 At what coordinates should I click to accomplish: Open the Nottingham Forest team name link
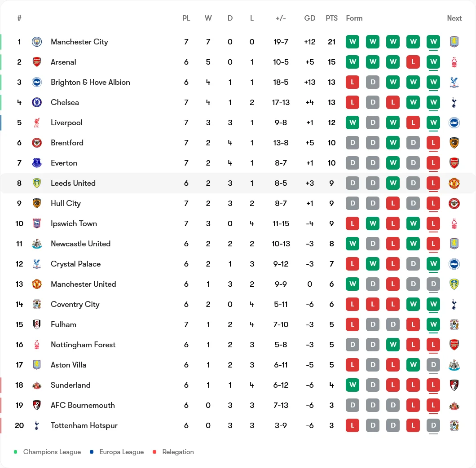[x=83, y=345]
